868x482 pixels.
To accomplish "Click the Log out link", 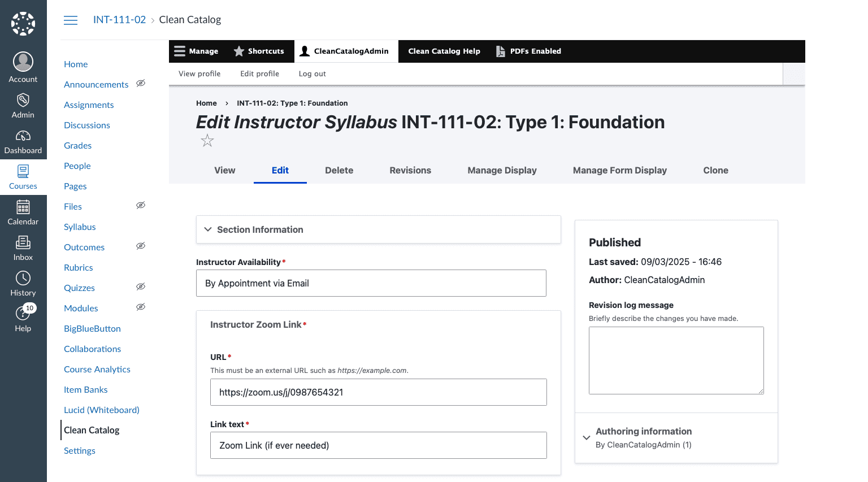I will [312, 74].
